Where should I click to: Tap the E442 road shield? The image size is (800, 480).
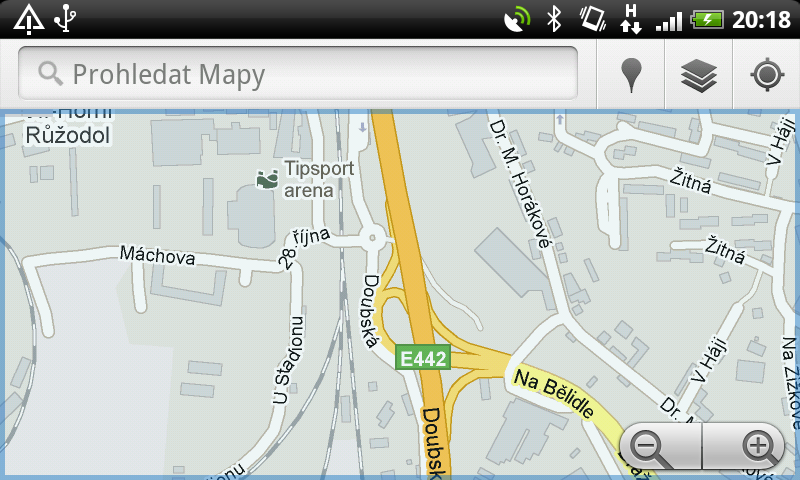(423, 358)
